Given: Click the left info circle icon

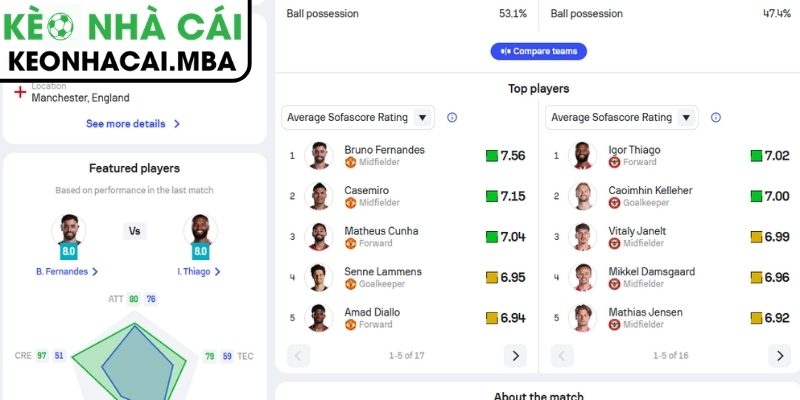Looking at the screenshot, I should [x=451, y=118].
